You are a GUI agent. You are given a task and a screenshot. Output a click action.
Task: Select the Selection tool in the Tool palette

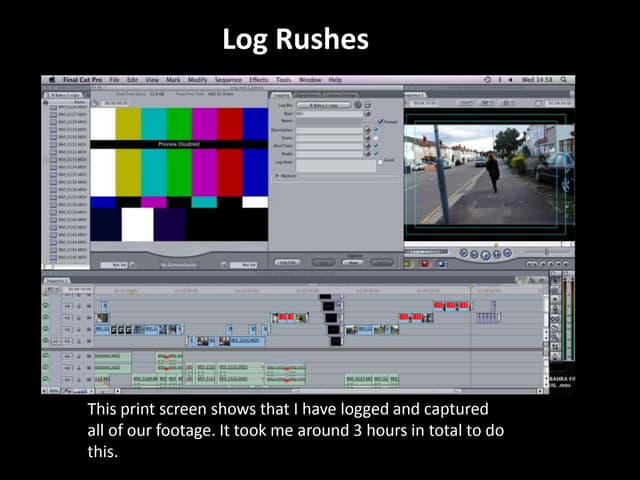coord(556,280)
